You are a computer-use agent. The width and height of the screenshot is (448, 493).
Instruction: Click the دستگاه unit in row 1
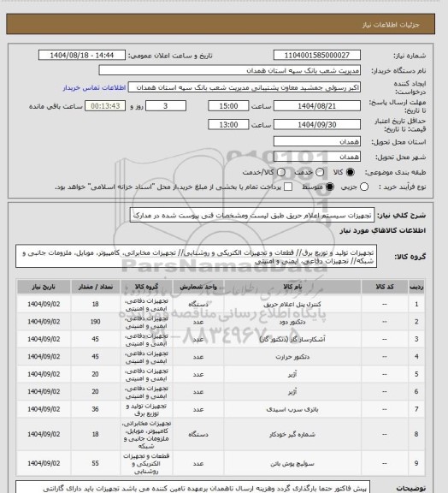[x=198, y=305]
